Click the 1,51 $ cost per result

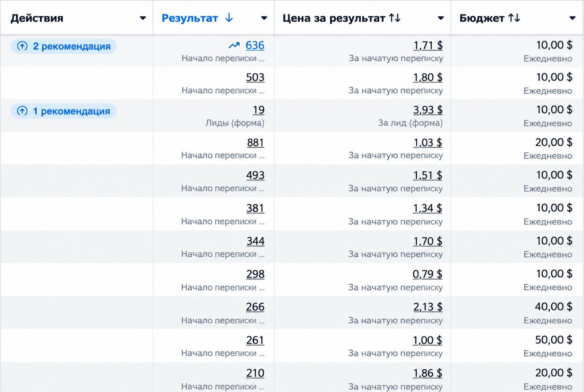point(428,175)
